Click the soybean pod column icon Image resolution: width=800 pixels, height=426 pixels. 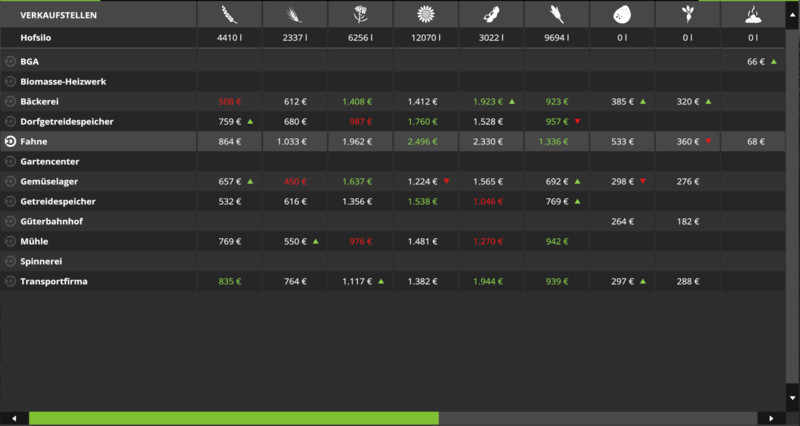coord(490,14)
